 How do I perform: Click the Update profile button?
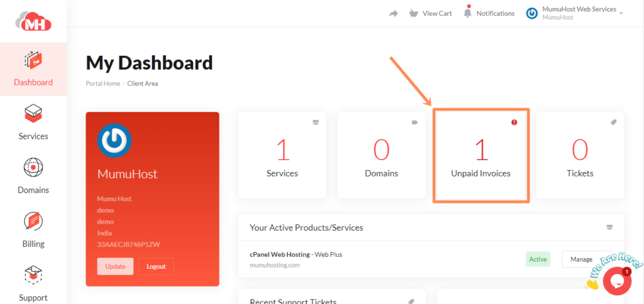click(x=115, y=266)
